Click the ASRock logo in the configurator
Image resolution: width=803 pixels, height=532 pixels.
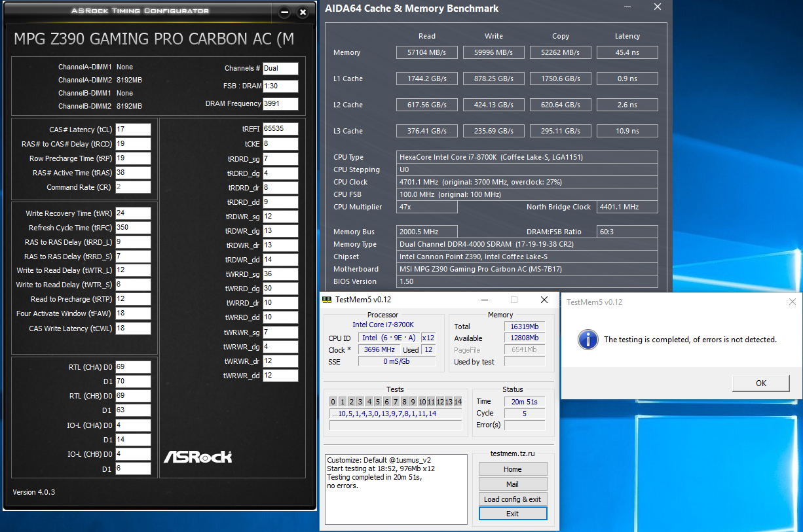[x=198, y=455]
